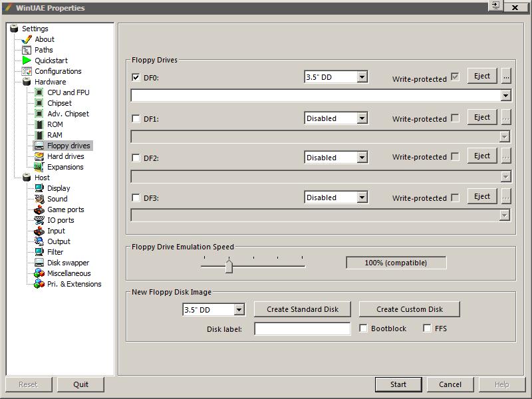Click the Configurations icon
The height and width of the screenshot is (399, 532).
tap(27, 71)
